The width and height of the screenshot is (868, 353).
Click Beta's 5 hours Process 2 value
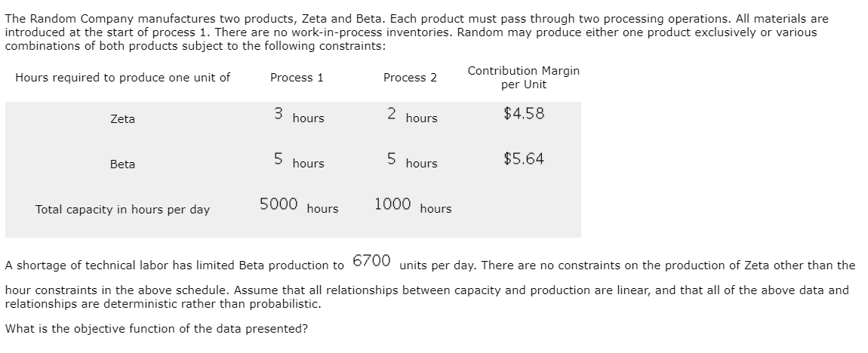click(412, 161)
